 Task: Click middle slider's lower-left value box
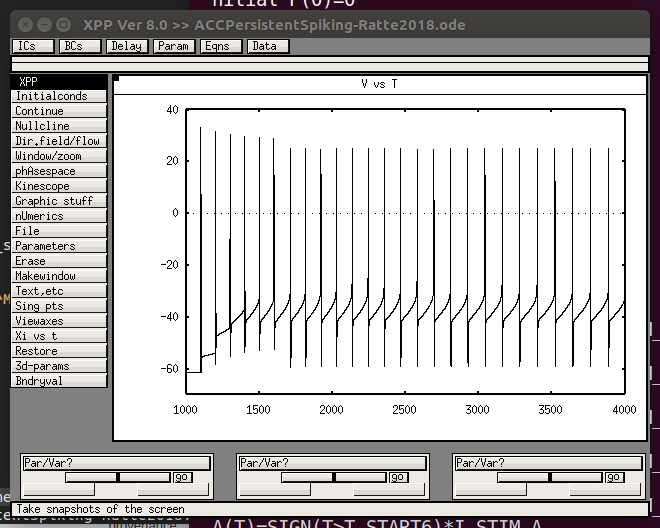(275, 489)
